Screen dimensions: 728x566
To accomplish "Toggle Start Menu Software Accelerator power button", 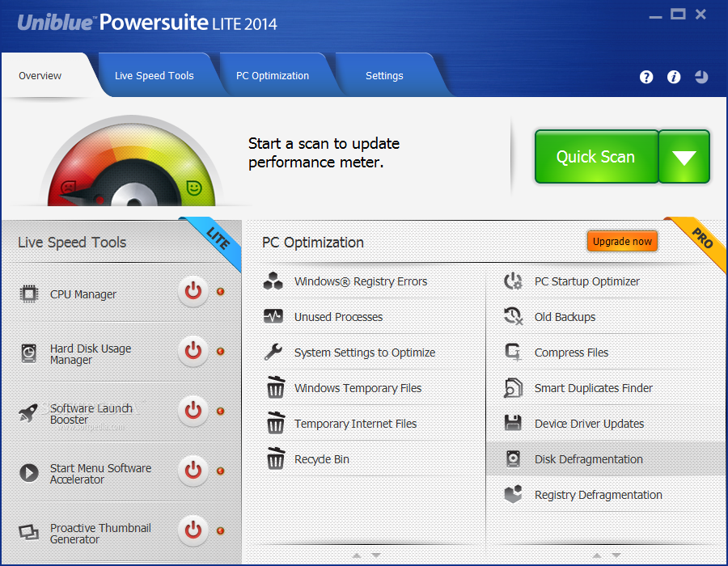I will [x=193, y=471].
